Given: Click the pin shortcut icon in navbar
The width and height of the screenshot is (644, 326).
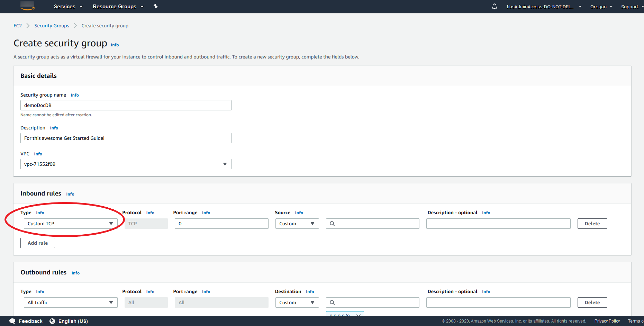Looking at the screenshot, I should pos(155,6).
